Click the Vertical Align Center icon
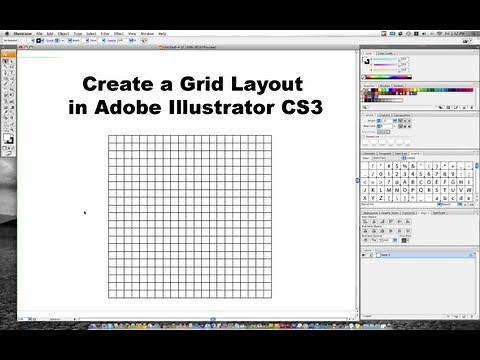The image size is (480, 360). point(400,221)
